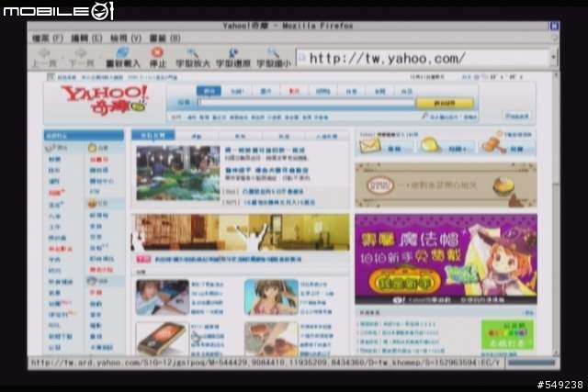Open the news photo of the vegetable market
This screenshot has width=588, height=392.
178,173
